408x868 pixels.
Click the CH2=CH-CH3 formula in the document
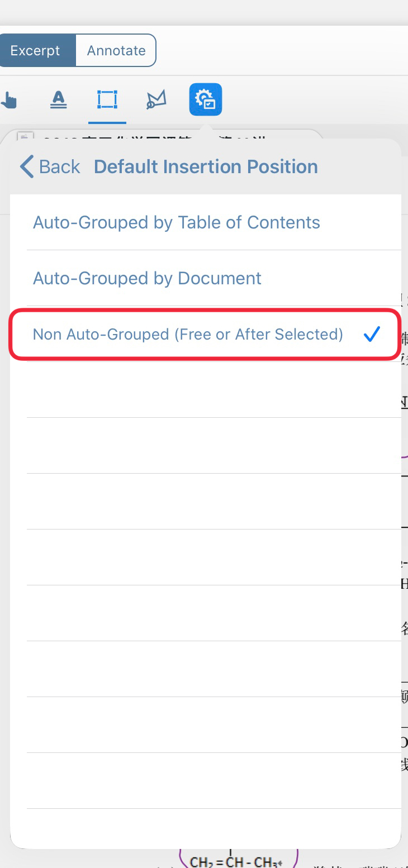pyautogui.click(x=236, y=861)
